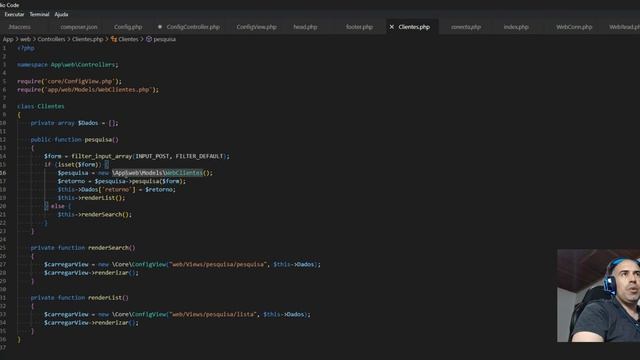Click the 'private function renderSearch()' line
640x360 pixels.
point(83,248)
